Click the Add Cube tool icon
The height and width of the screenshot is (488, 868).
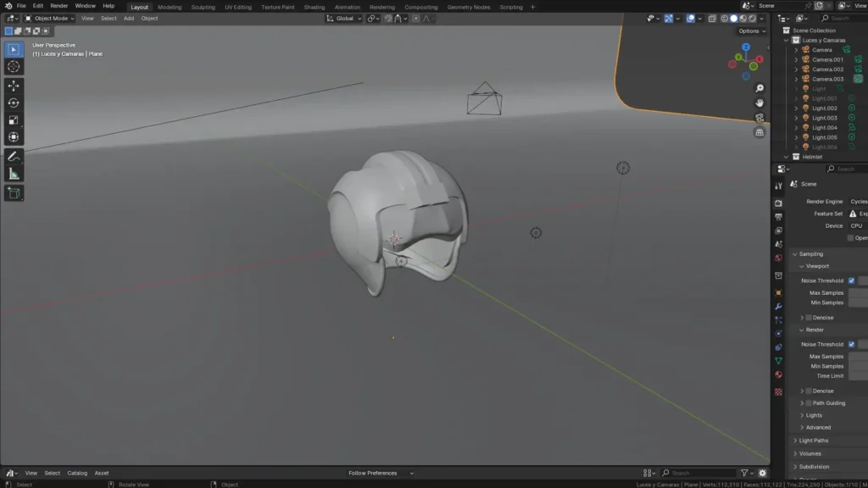tap(14, 193)
